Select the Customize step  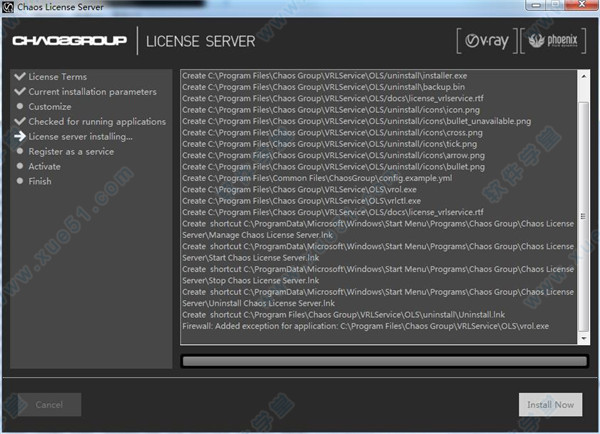coord(50,107)
